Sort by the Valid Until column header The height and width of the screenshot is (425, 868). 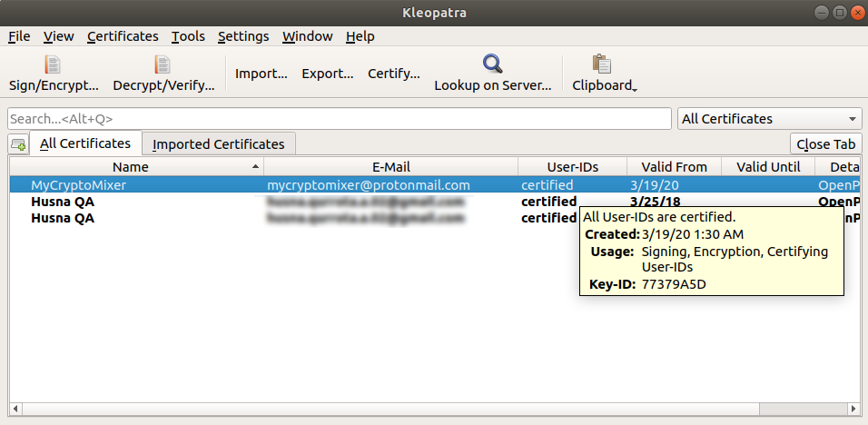click(x=768, y=166)
